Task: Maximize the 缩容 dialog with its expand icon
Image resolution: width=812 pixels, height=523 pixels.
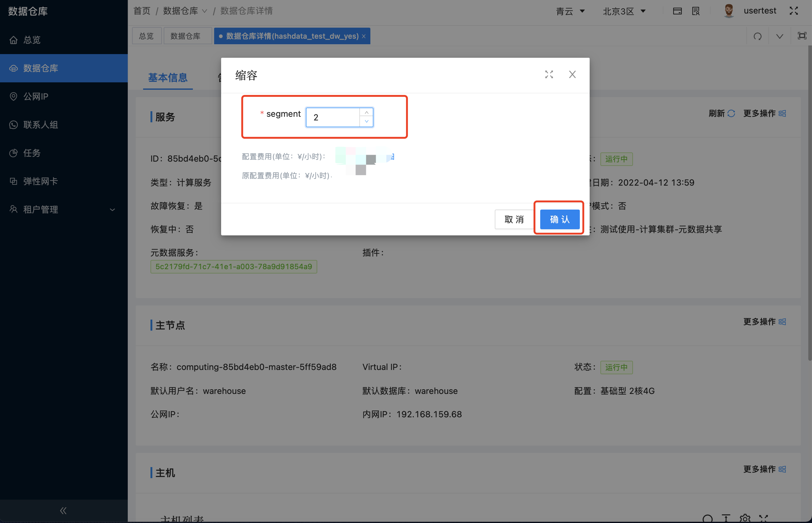Action: click(549, 74)
